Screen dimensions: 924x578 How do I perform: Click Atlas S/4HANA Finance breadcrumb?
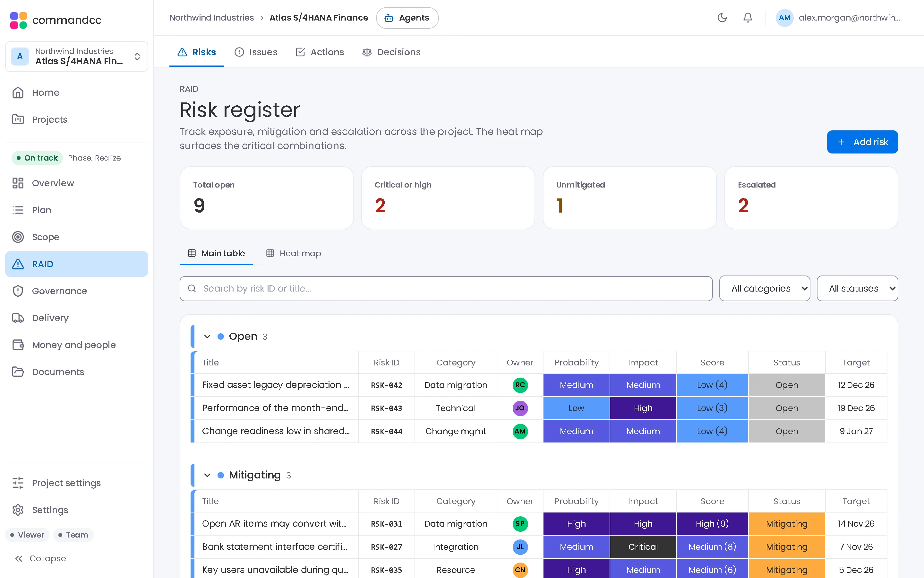[319, 18]
